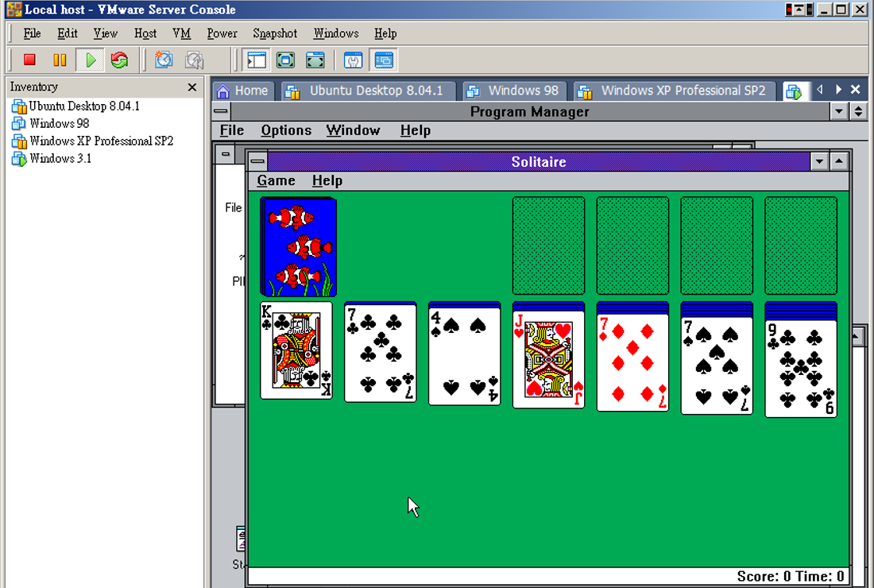Minimize Solitaire with down arrow button
The height and width of the screenshot is (588, 874).
pyautogui.click(x=819, y=161)
